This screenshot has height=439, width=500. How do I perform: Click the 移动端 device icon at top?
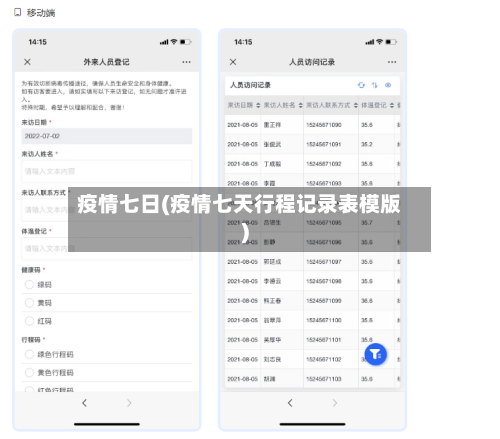pos(17,13)
